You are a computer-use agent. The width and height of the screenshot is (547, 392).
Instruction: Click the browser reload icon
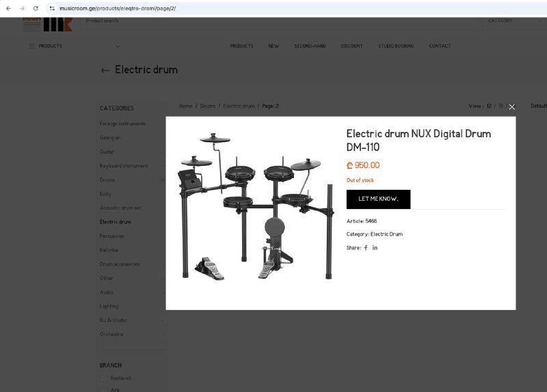click(x=36, y=8)
